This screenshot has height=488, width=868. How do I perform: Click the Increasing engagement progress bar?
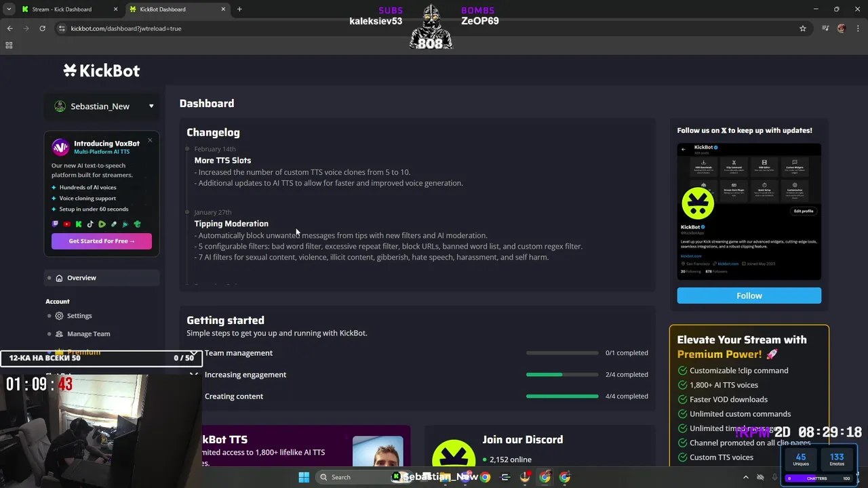point(562,375)
